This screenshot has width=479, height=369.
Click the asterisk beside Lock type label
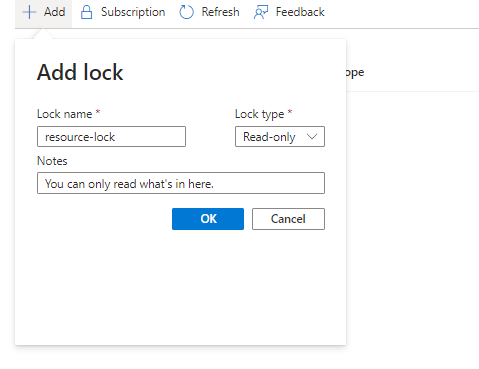[x=290, y=112]
